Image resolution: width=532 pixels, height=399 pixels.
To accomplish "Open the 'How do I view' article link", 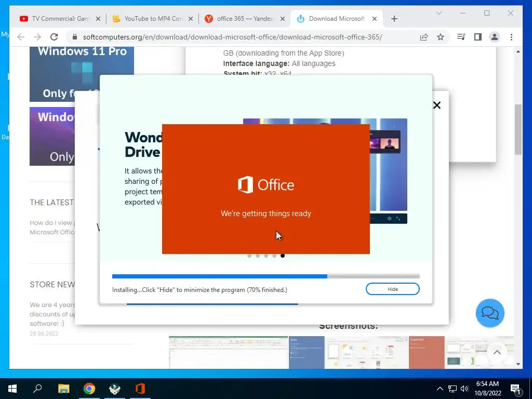I will pyautogui.click(x=52, y=228).
